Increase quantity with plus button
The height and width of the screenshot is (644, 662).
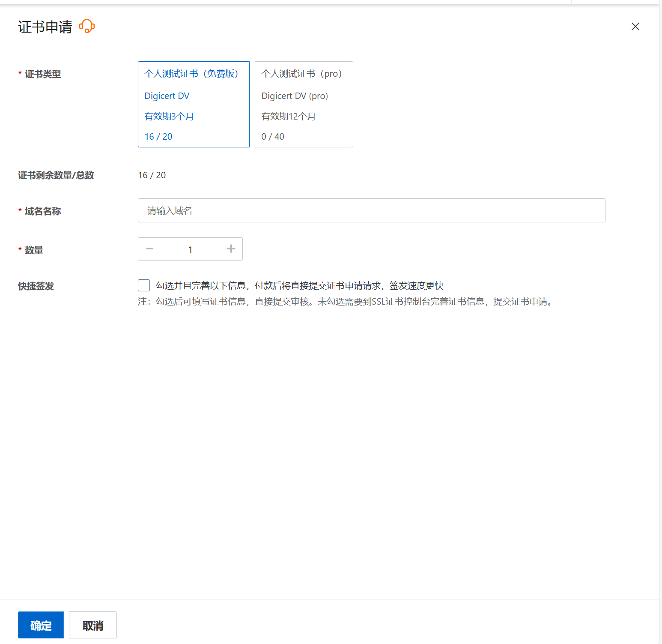tap(231, 249)
